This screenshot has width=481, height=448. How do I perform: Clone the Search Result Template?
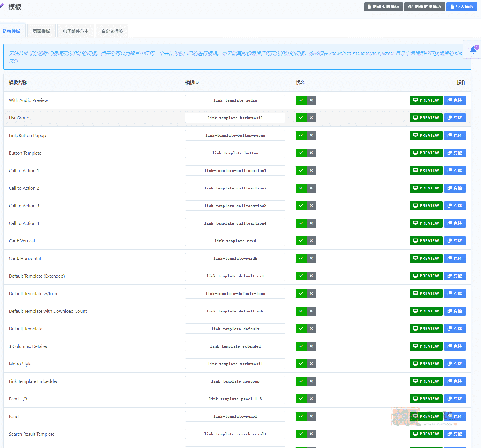(x=455, y=434)
